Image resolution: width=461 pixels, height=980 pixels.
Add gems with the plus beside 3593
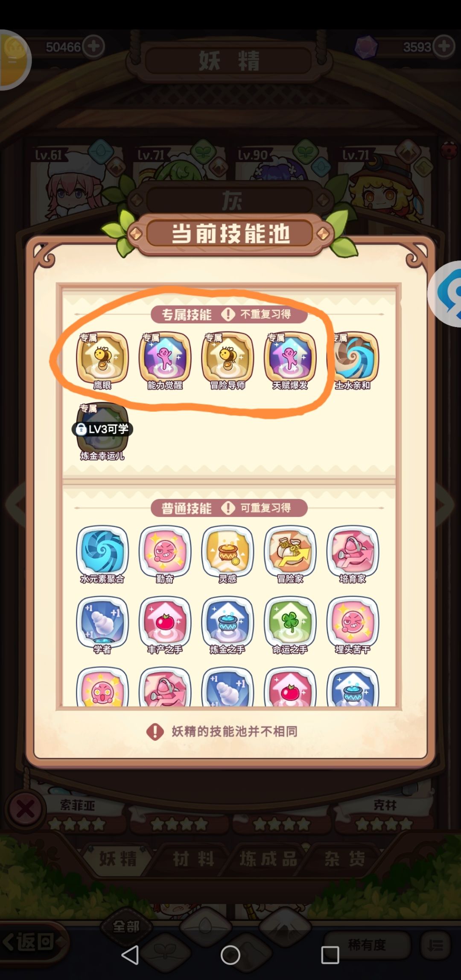coord(444,46)
